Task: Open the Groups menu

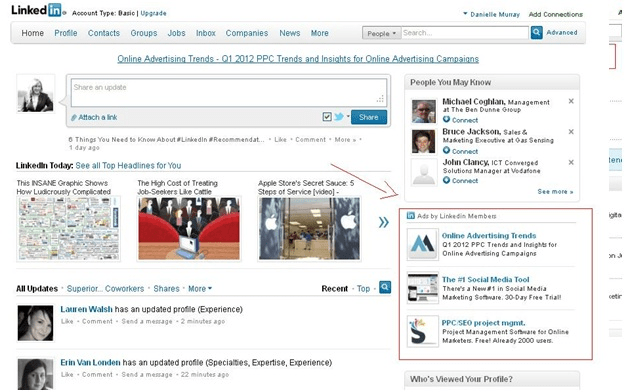Action: tap(144, 33)
